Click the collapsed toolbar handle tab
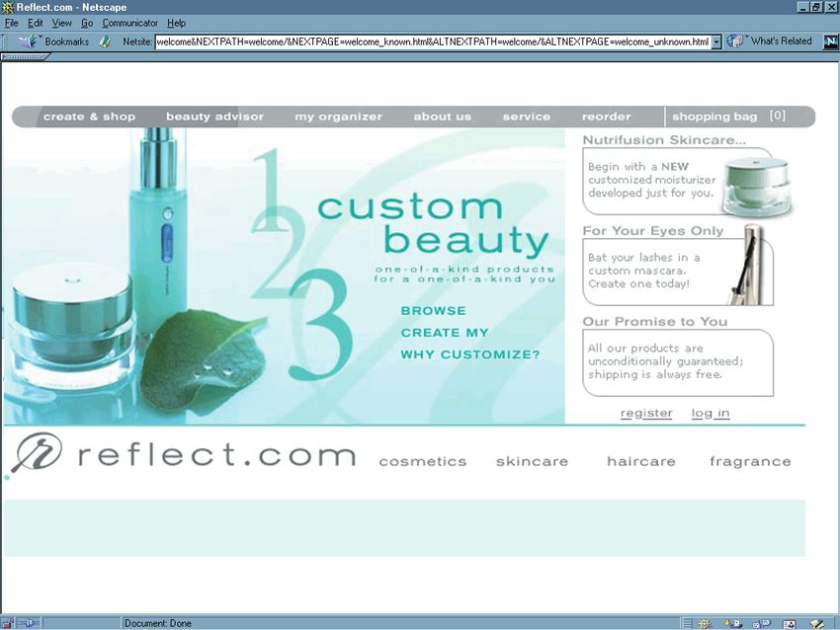840x630 pixels. (x=25, y=56)
